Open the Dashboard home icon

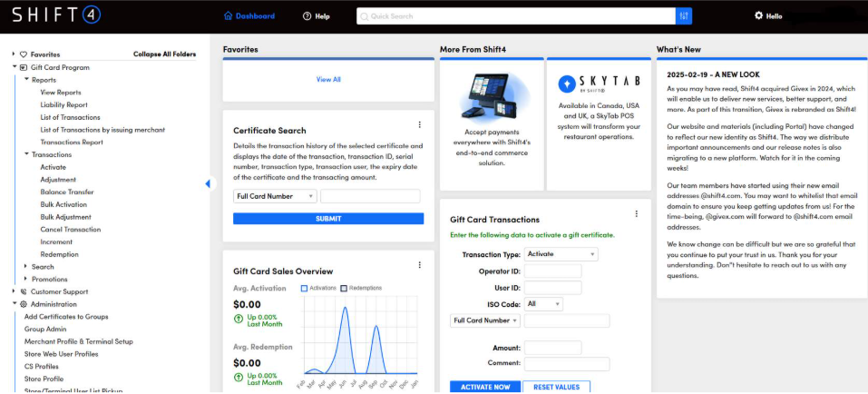pos(229,16)
